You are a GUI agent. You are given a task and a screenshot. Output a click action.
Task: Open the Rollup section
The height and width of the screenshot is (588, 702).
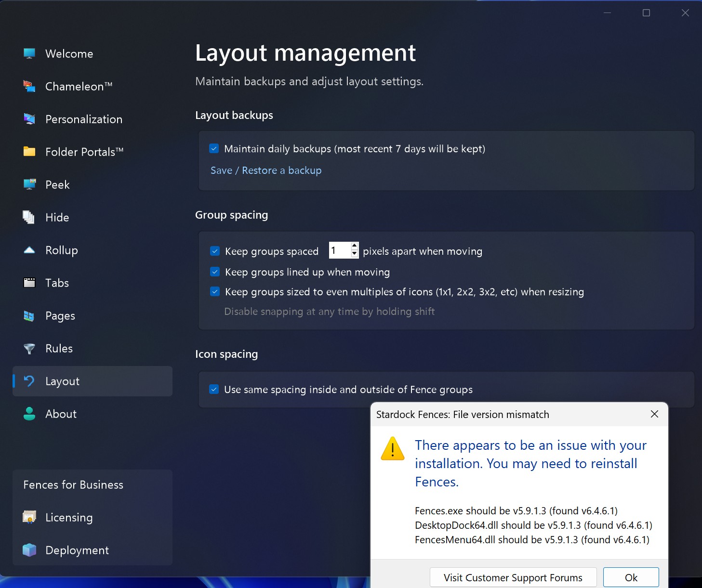pyautogui.click(x=93, y=250)
